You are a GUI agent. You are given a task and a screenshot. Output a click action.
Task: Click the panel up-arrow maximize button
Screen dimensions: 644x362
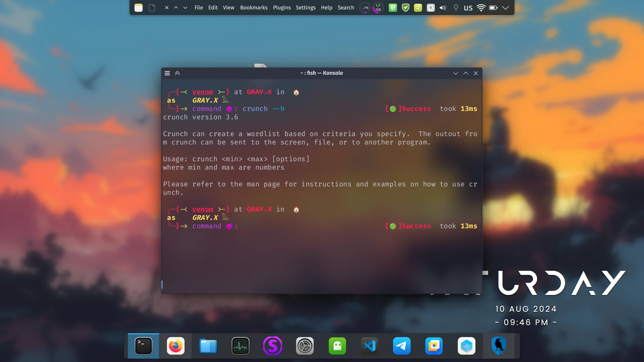tap(176, 7)
